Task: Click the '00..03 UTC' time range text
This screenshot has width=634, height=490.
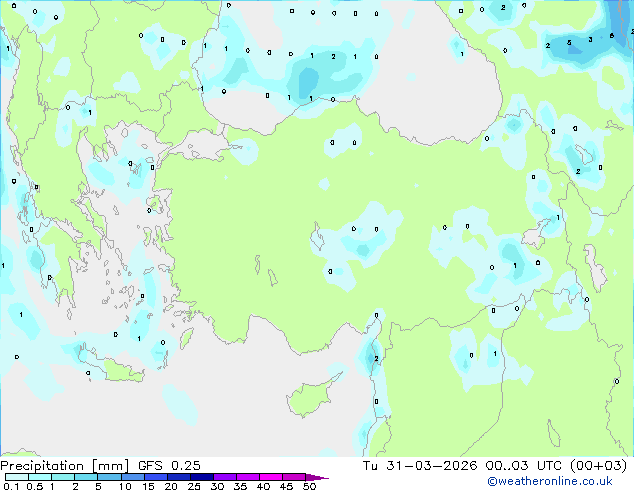Action: (524, 466)
